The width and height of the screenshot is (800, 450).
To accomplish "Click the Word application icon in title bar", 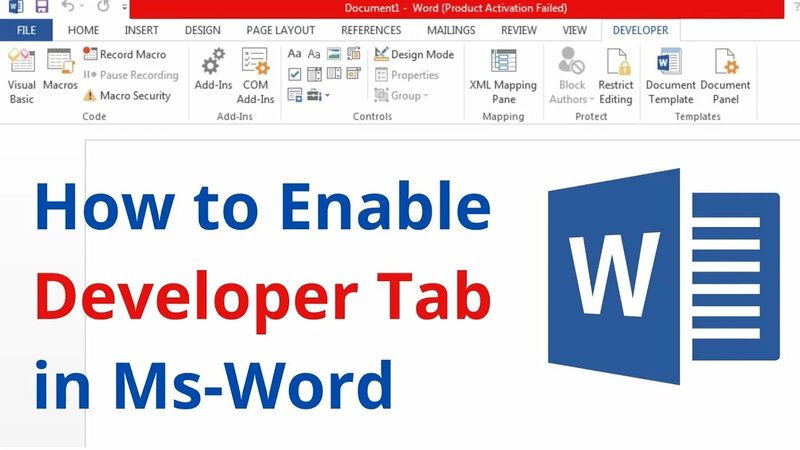I will click(x=16, y=6).
